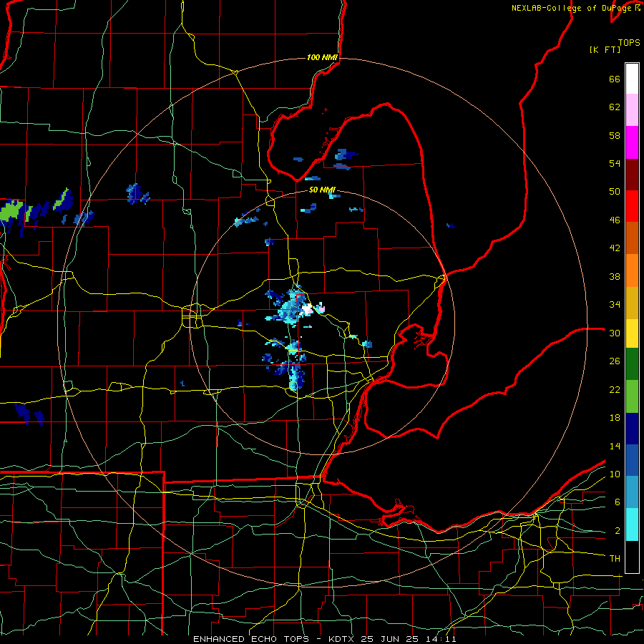
Task: Click the 'TOPS' legend title
Action: (629, 43)
